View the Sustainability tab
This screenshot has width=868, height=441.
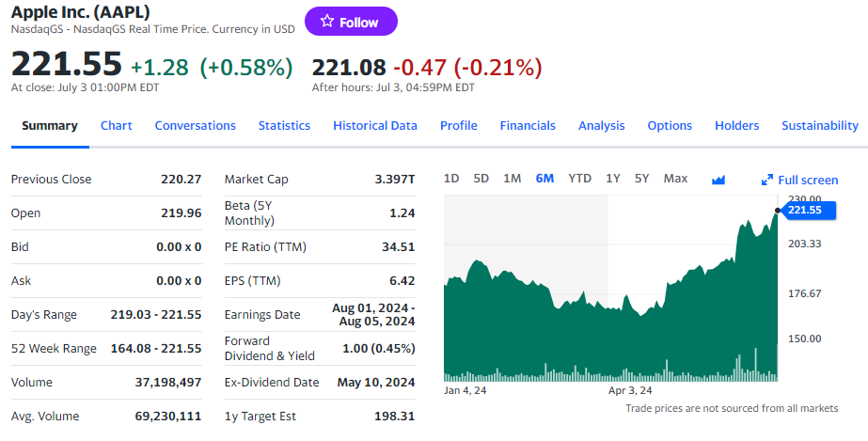click(820, 126)
